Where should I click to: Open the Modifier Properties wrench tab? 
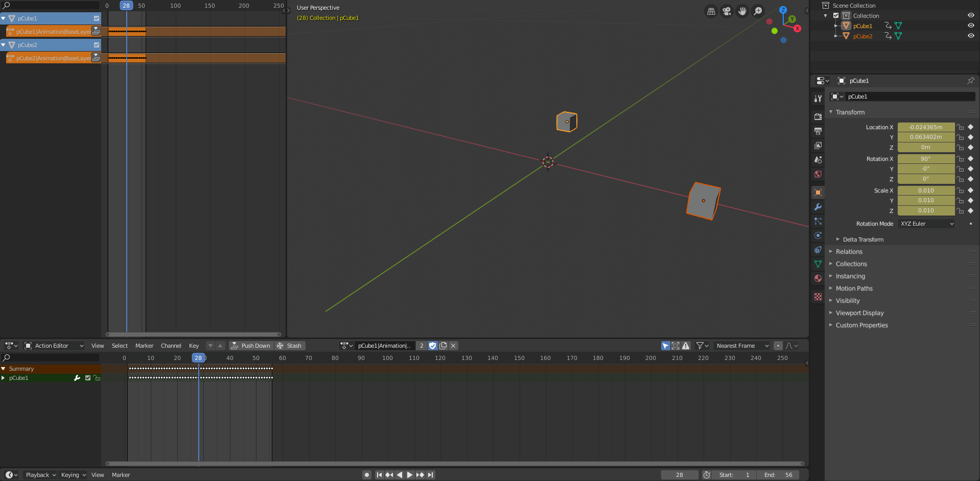(x=818, y=207)
